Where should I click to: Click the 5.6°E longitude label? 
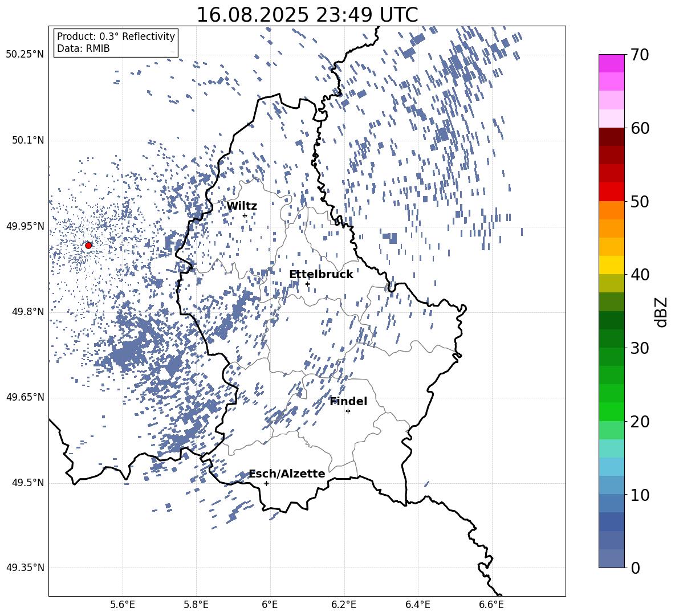pyautogui.click(x=123, y=605)
